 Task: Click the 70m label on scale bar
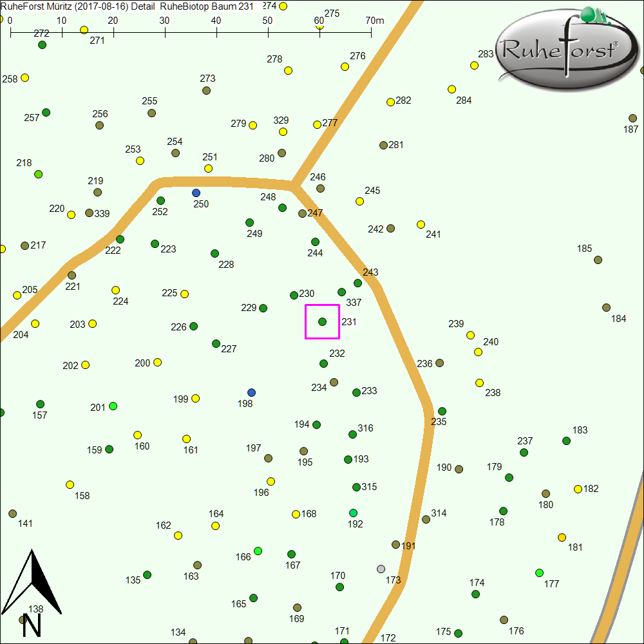point(375,20)
